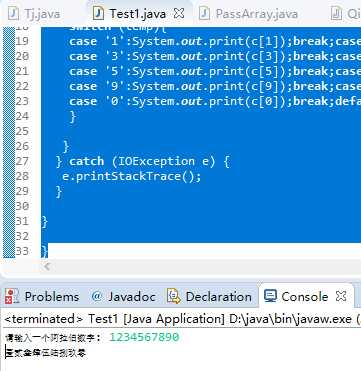Screen dimensions: 361x371
Task: Close the Test1.java editor tab
Action: click(179, 13)
